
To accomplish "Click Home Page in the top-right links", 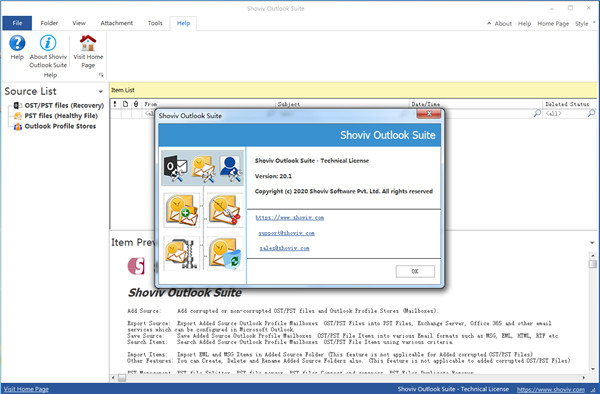I will point(553,24).
